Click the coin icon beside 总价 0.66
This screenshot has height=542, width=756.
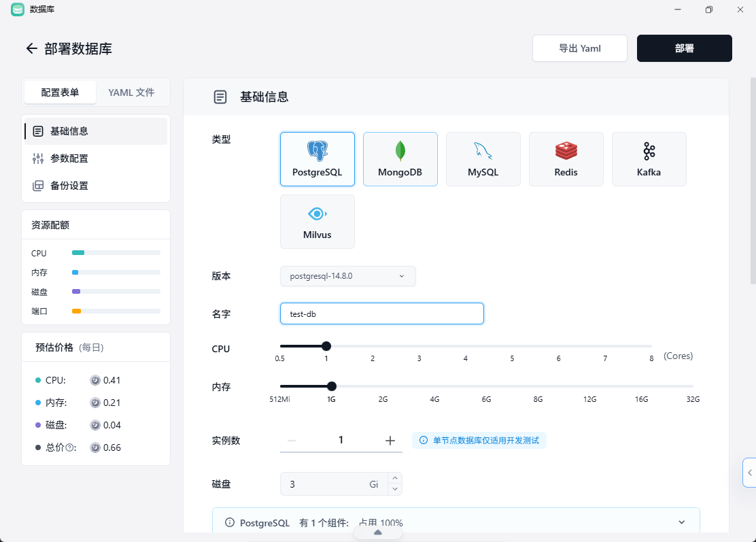pyautogui.click(x=95, y=447)
